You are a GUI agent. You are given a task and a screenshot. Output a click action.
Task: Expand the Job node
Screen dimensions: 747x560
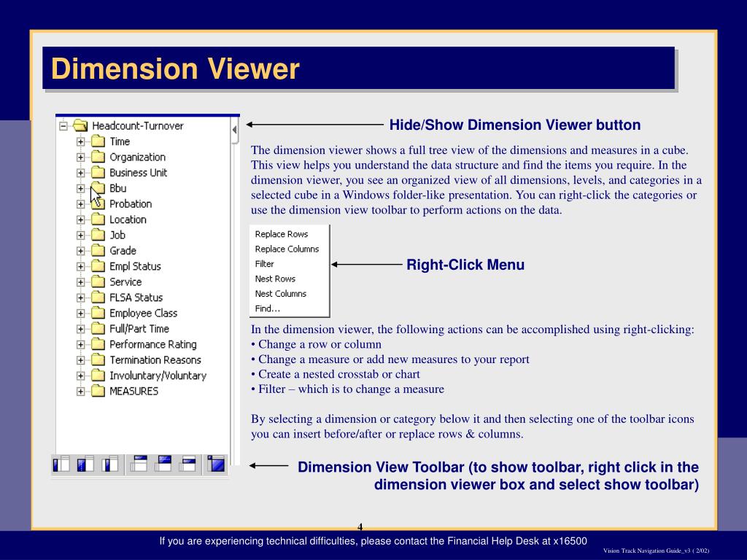80,236
